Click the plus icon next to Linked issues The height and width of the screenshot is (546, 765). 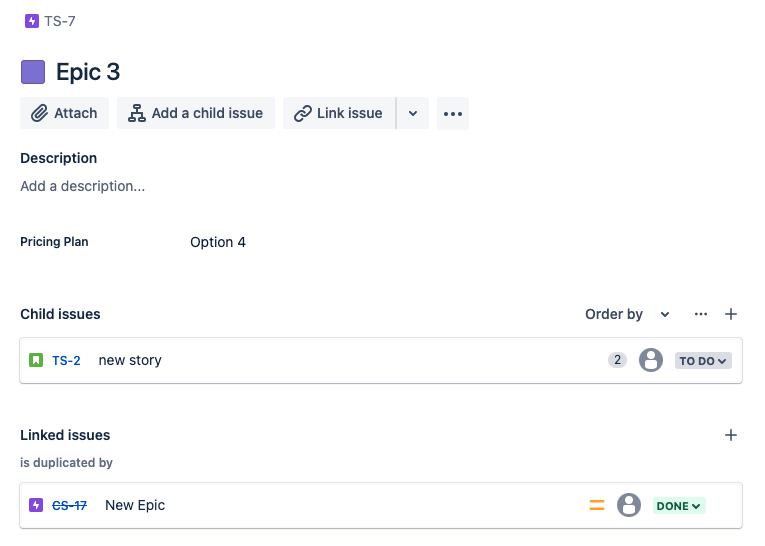(x=730, y=435)
